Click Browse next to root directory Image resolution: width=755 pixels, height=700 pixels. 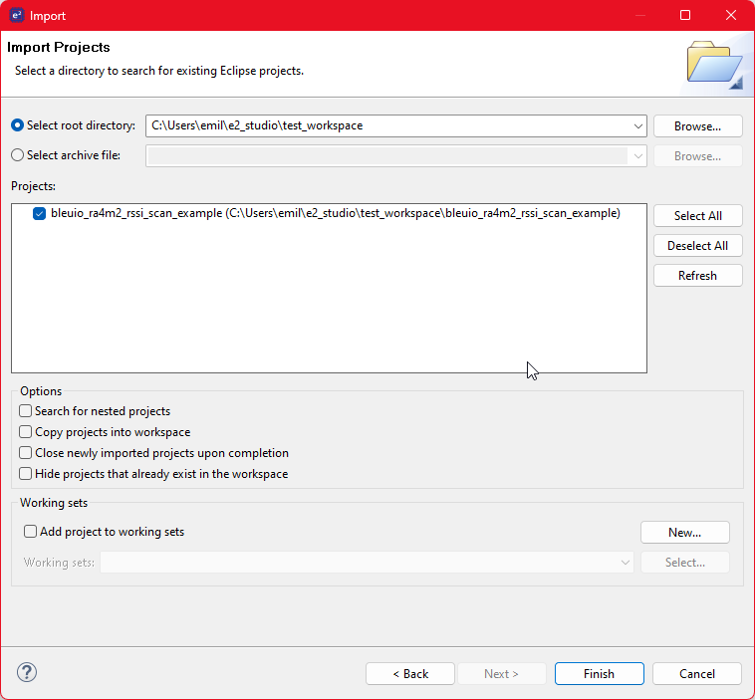pyautogui.click(x=697, y=126)
